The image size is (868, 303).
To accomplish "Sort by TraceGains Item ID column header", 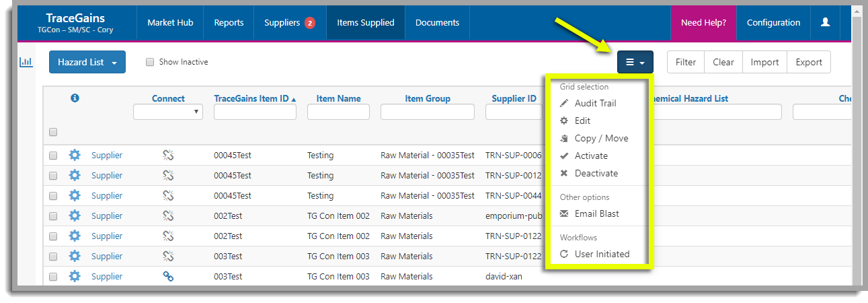I will coord(255,98).
